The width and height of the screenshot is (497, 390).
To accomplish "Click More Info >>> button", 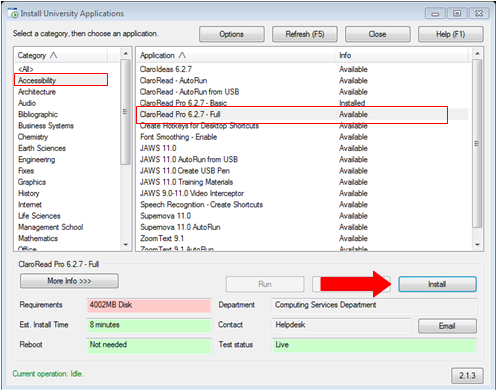I will [69, 281].
